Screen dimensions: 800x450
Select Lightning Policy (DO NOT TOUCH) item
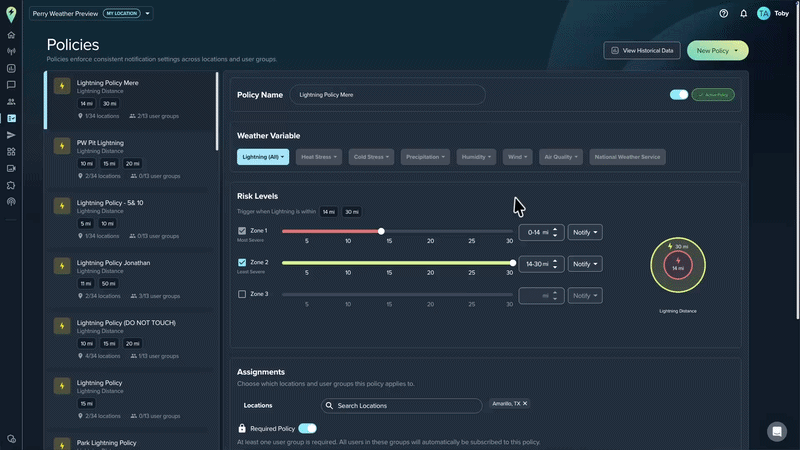tap(130, 339)
